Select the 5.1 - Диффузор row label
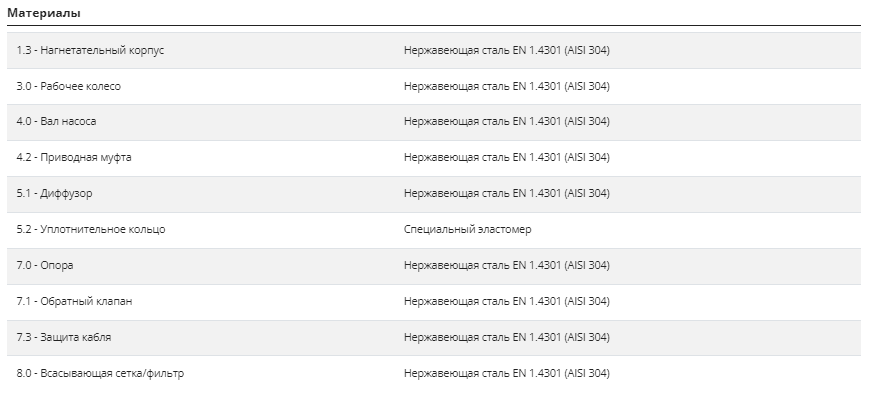 [54, 193]
